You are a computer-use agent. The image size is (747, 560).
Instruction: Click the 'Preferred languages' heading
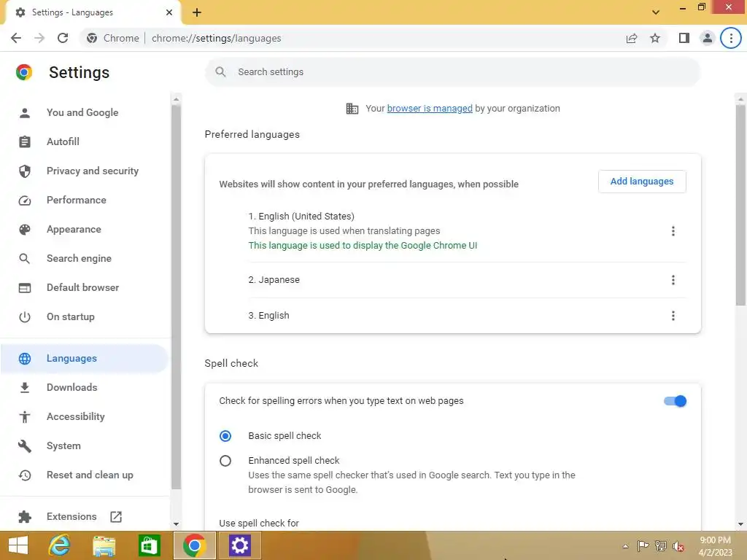click(x=252, y=135)
